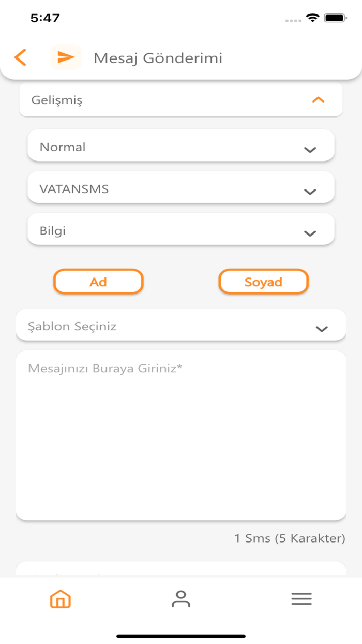Open the VATANSMS sender dropdown
Image resolution: width=362 pixels, height=644 pixels.
click(x=180, y=188)
